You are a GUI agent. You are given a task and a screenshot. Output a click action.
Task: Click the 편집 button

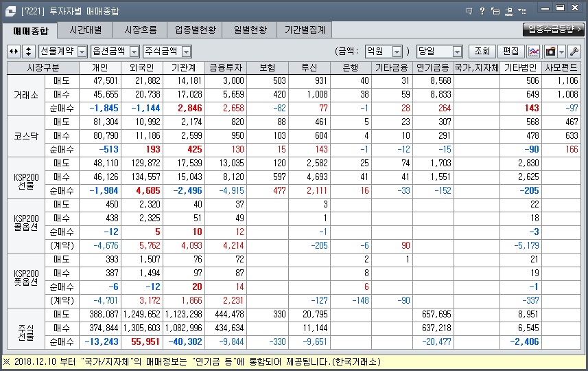(x=510, y=52)
